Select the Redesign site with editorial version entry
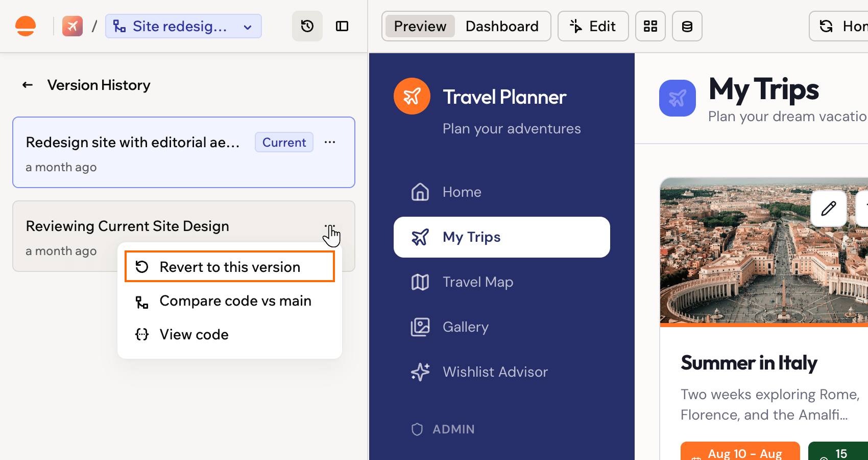The height and width of the screenshot is (460, 868). pyautogui.click(x=184, y=152)
